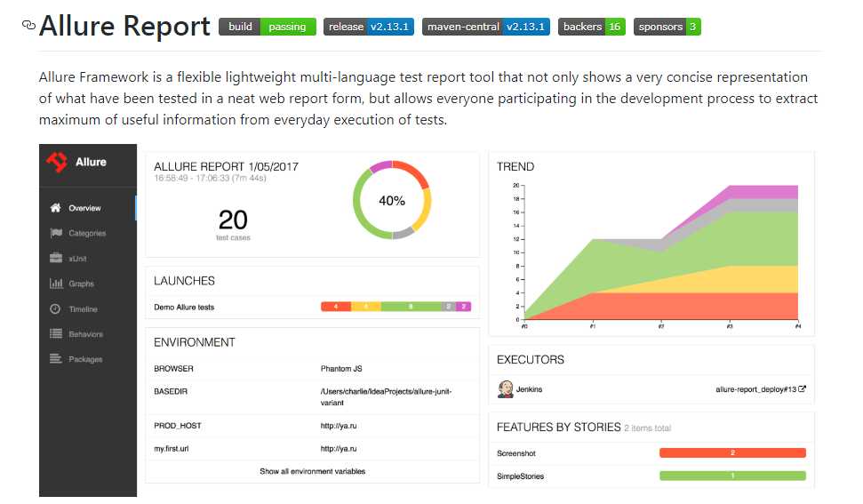Click the Screenshot story label
The image size is (863, 504).
[x=516, y=453]
